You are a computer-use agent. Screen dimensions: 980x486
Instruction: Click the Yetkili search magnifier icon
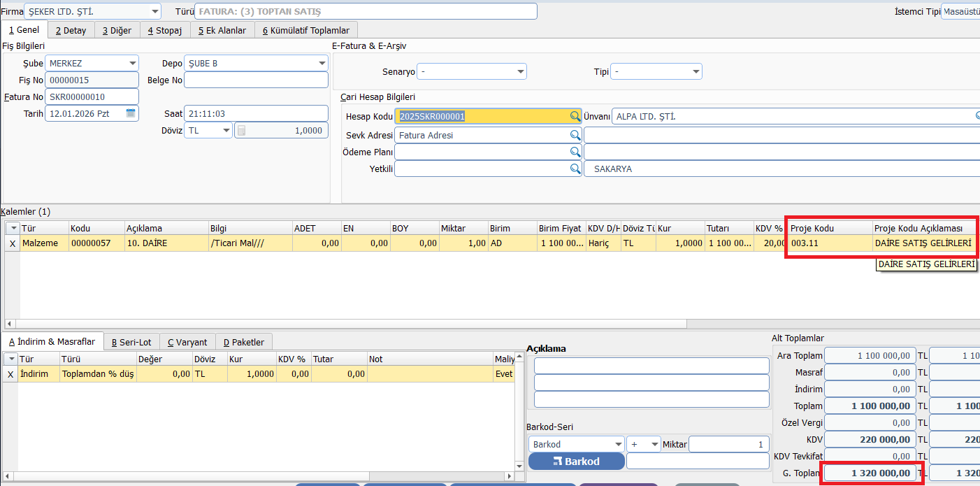point(575,169)
